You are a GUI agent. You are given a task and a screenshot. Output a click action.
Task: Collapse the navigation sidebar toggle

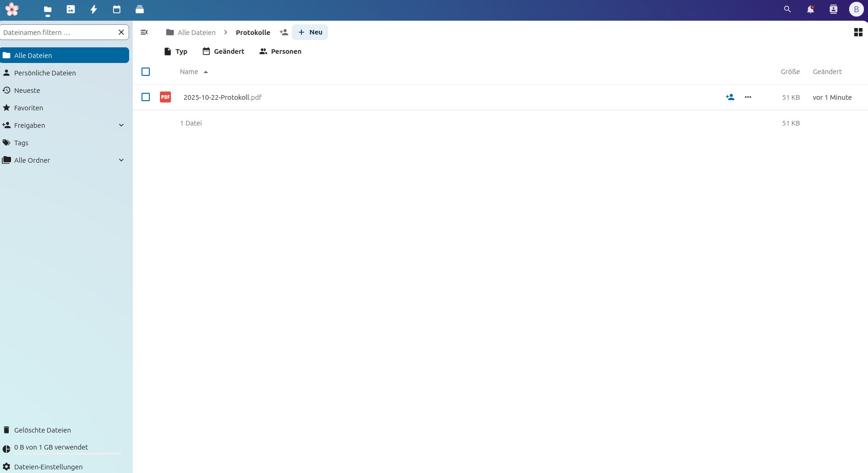tap(144, 32)
